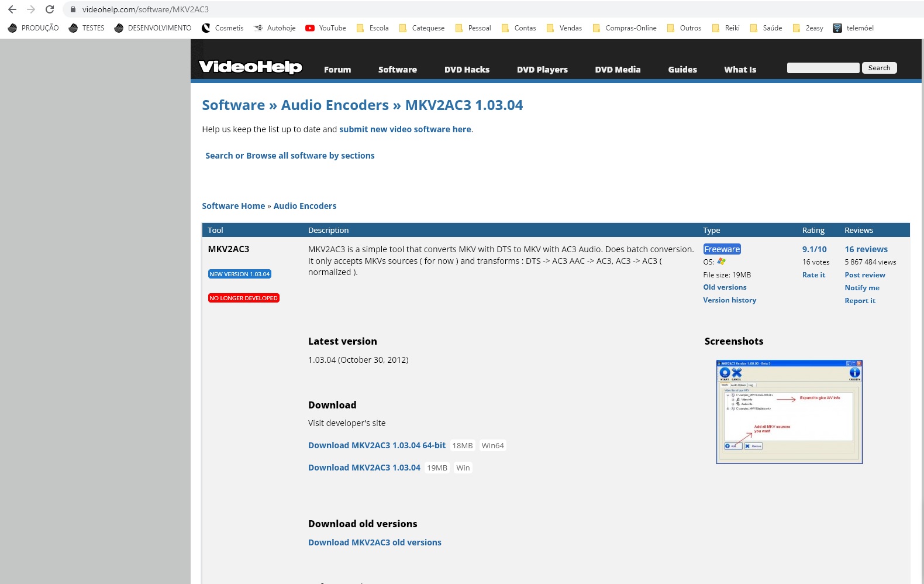Open the TESTES bookmark
924x584 pixels.
pyautogui.click(x=87, y=28)
